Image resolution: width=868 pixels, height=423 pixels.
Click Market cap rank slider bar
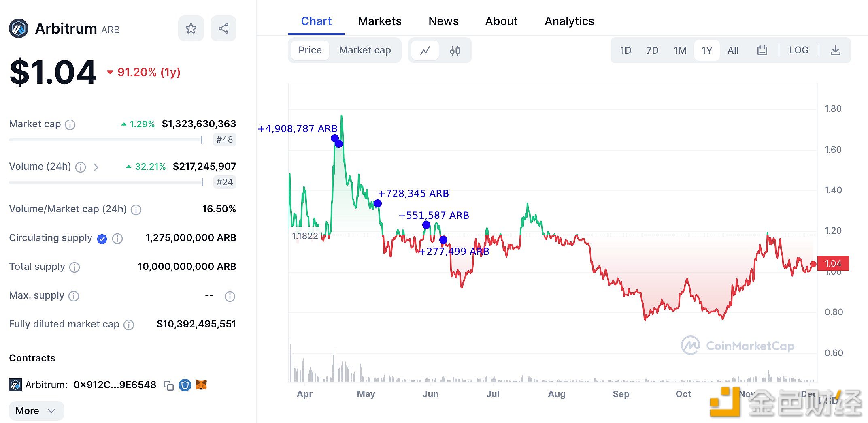click(106, 140)
